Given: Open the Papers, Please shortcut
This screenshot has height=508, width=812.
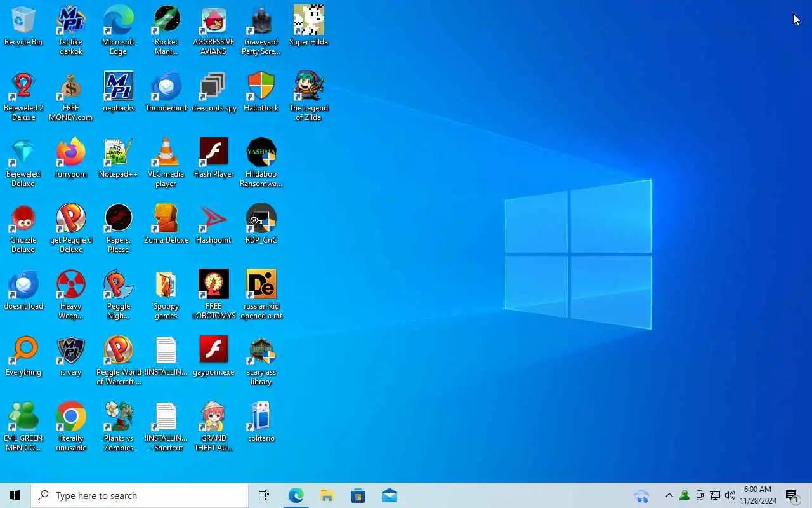Looking at the screenshot, I should pyautogui.click(x=119, y=229).
